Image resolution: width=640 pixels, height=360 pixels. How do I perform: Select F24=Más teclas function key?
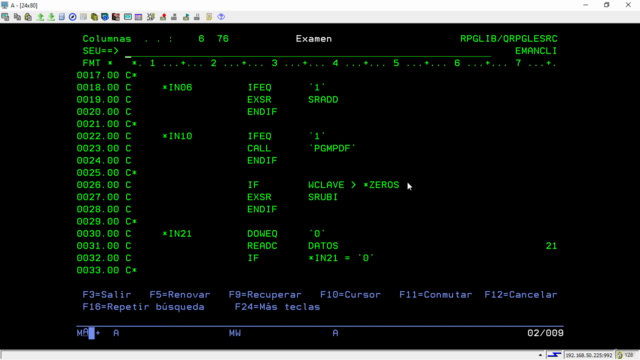(x=277, y=307)
